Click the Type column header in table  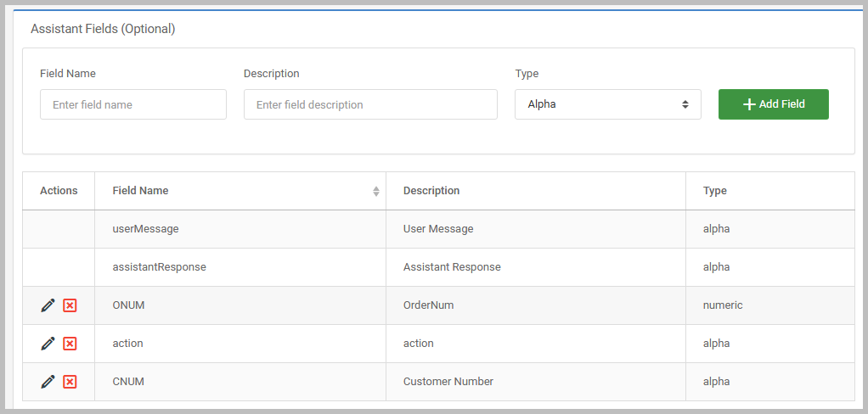(714, 191)
